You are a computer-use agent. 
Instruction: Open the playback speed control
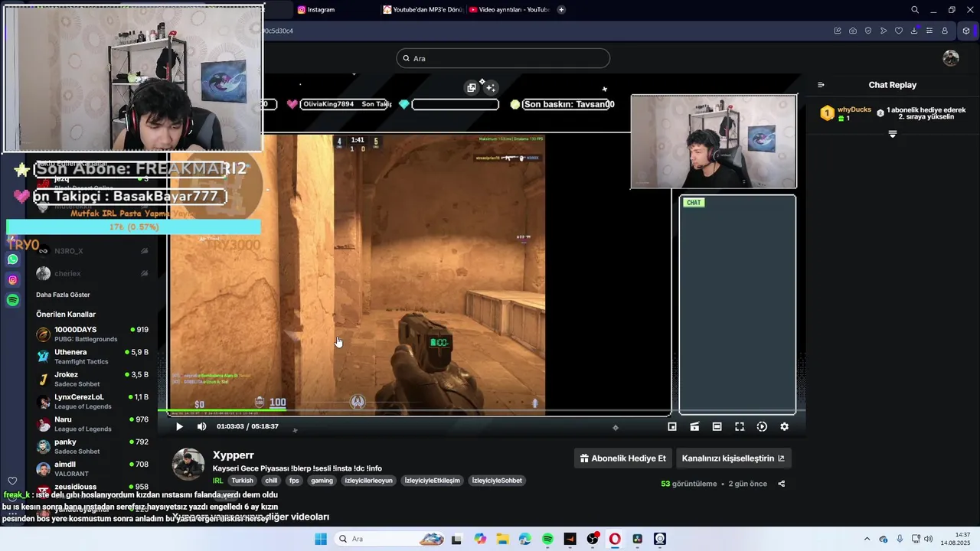[762, 427]
